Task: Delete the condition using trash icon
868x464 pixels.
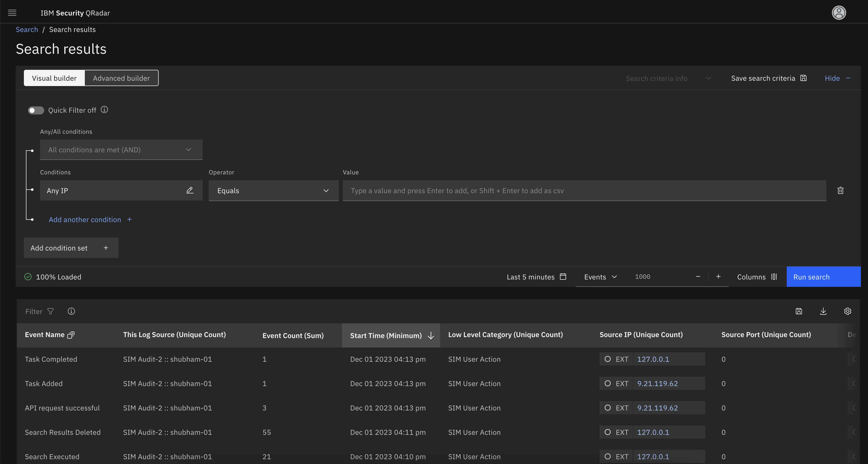Action: 840,190
